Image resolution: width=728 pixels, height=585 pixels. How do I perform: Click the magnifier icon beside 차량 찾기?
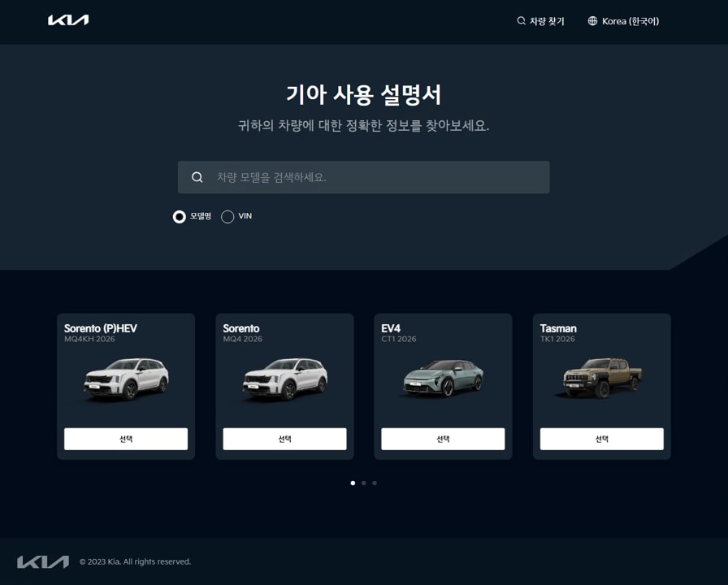(x=521, y=21)
